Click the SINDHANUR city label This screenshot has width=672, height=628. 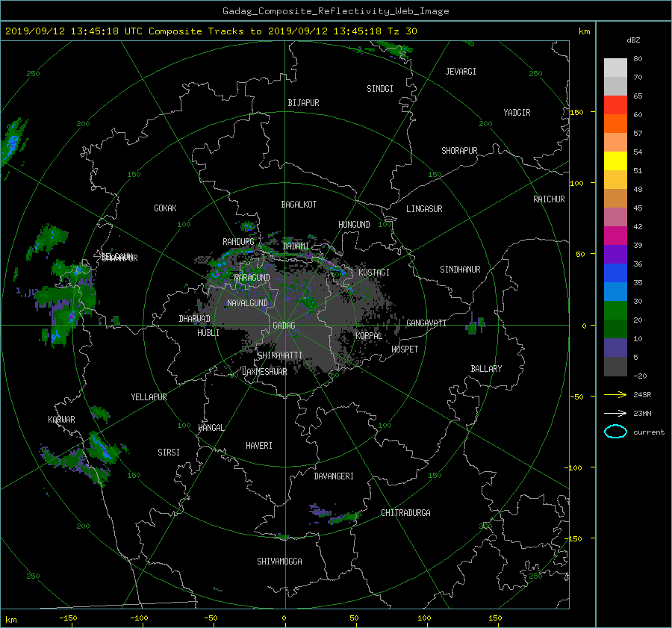click(x=460, y=270)
